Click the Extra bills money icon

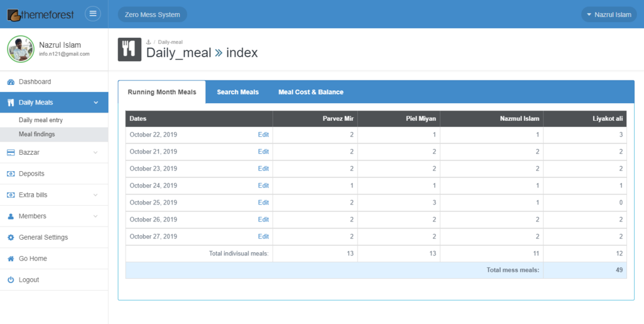[x=11, y=195]
